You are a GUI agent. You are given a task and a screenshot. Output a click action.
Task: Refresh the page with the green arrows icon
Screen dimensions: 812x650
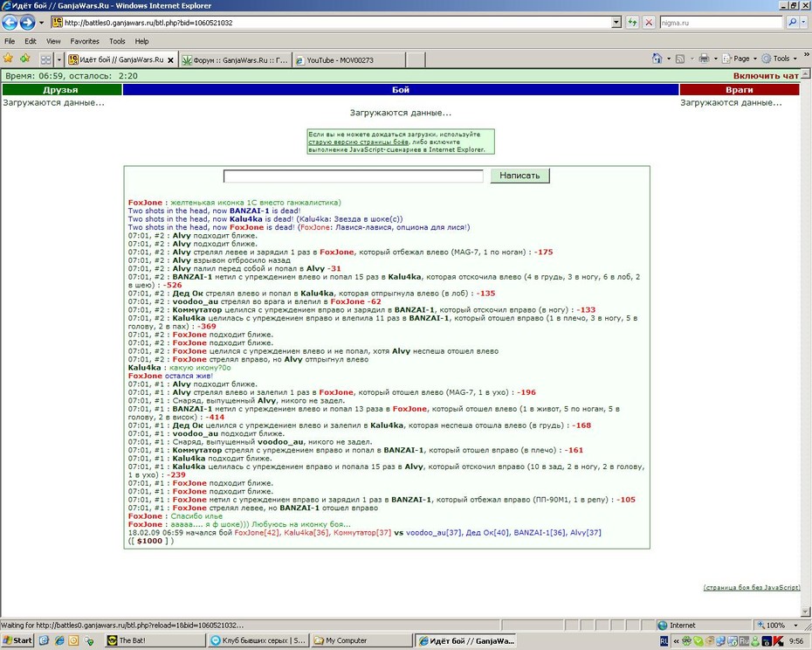coord(632,23)
